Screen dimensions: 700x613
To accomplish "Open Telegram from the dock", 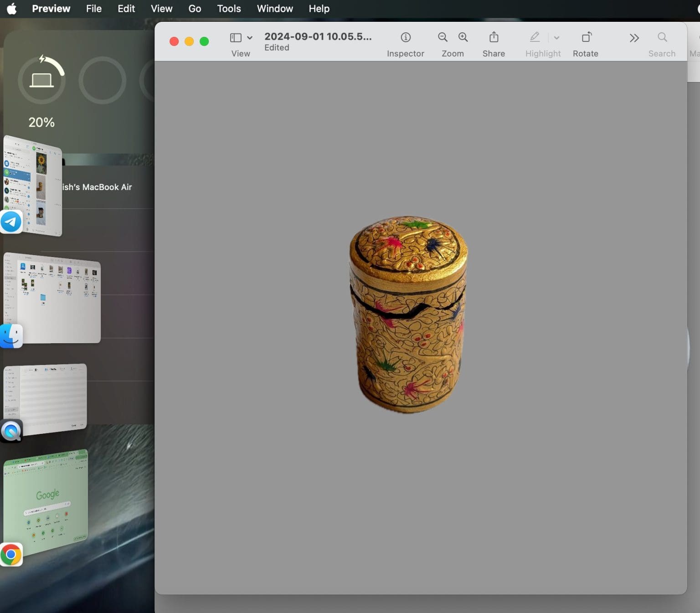I will [x=10, y=222].
